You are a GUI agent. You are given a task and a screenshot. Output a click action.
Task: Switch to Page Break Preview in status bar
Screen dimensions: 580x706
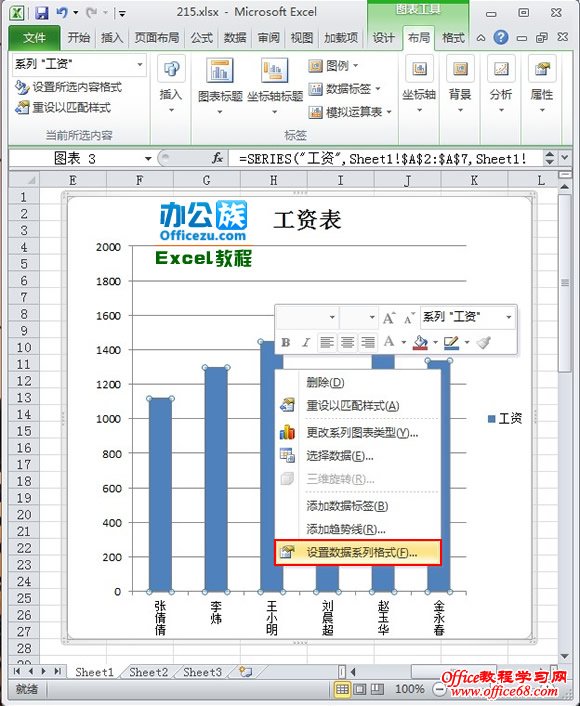[377, 689]
